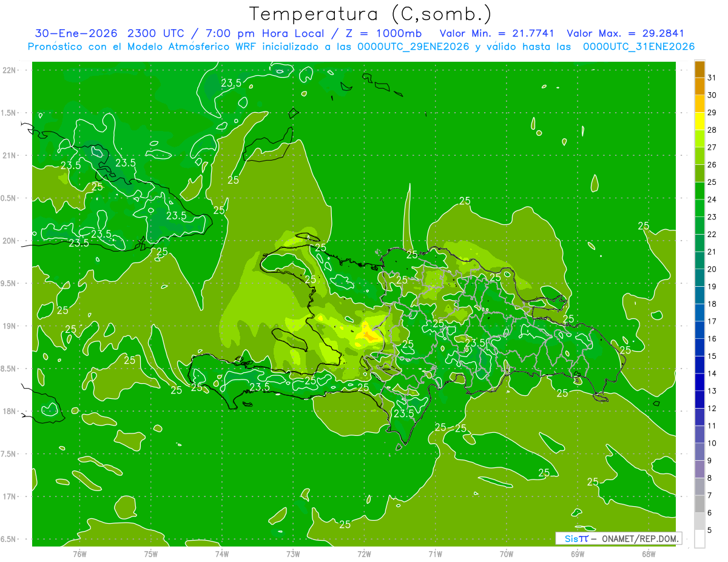Image resolution: width=728 pixels, height=562 pixels.
Task: Click the 'SisTT - ONAMET/REP.DOM.' credit box
Action: coord(618,538)
